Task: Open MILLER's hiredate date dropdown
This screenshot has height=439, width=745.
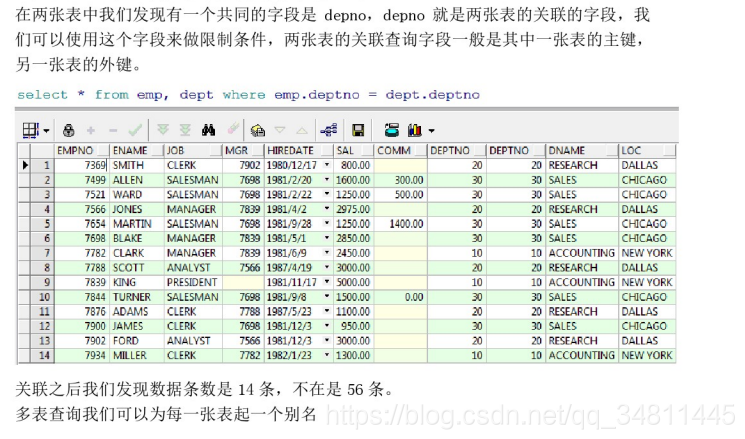Action: click(327, 354)
